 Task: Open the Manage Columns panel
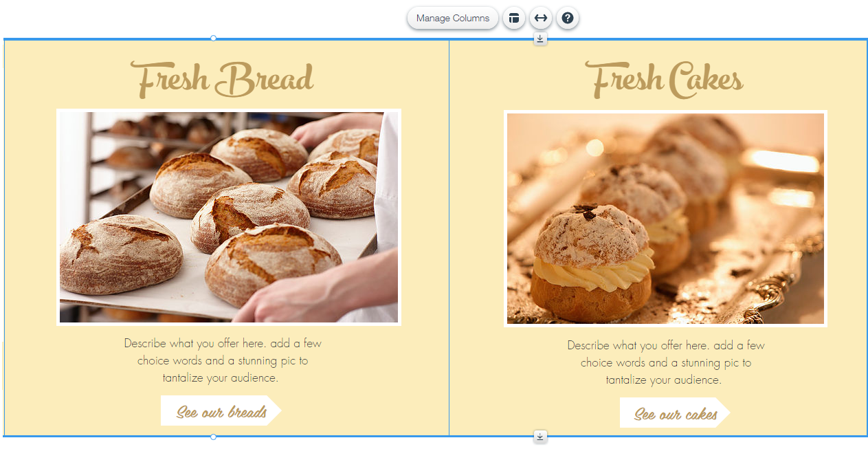pos(452,19)
